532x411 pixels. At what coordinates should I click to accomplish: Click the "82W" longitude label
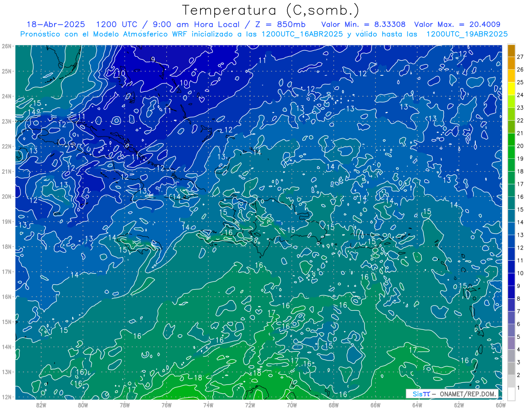(x=41, y=405)
